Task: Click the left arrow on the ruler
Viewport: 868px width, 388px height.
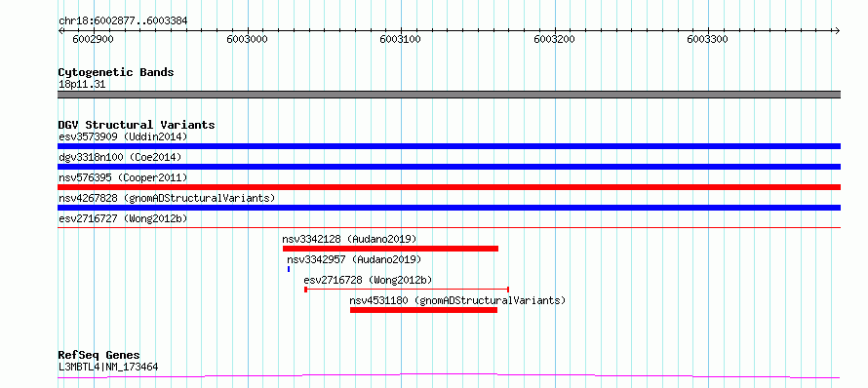Action: pos(61,30)
